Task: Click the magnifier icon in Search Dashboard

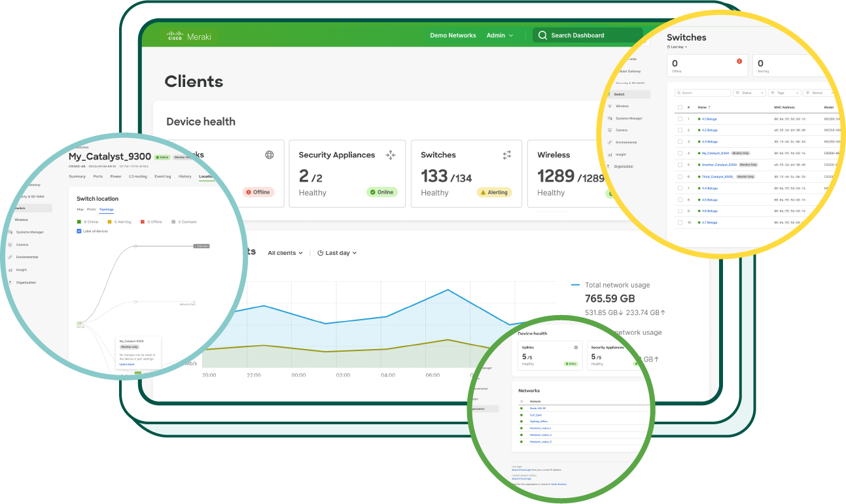Action: (x=542, y=35)
